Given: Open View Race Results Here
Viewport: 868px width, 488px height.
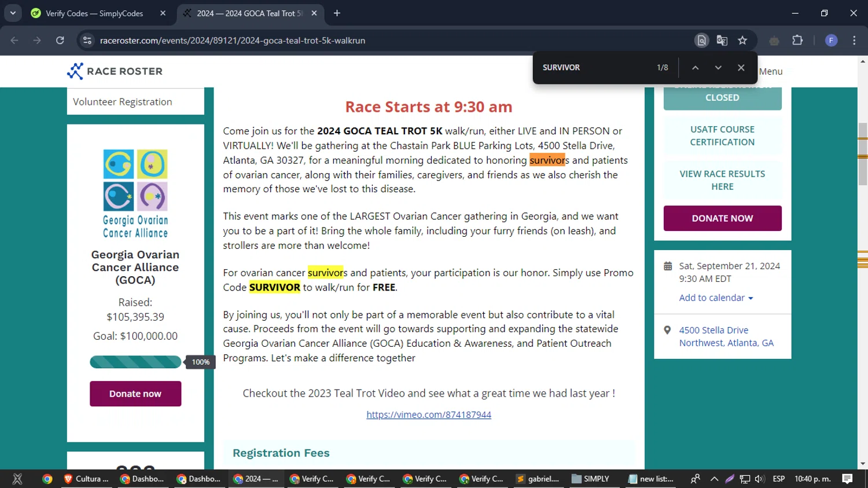Looking at the screenshot, I should (722, 180).
